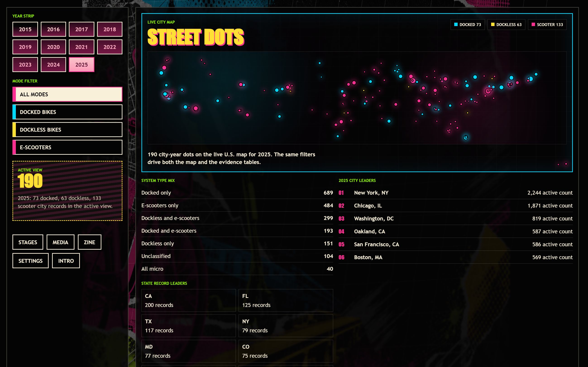Filter map by E-Scooters
The height and width of the screenshot is (367, 588).
point(67,147)
